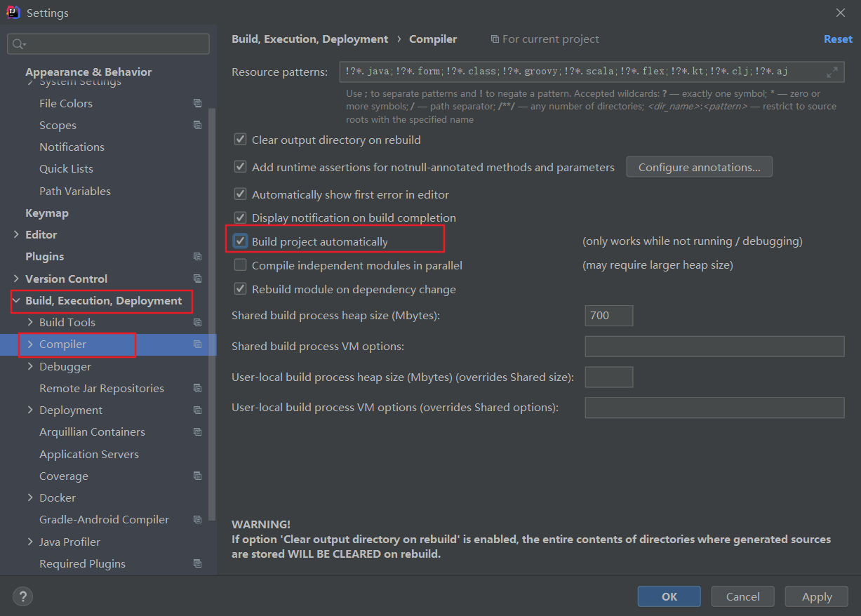This screenshot has width=861, height=616.
Task: Expand the Java Profiler node
Action: (30, 542)
